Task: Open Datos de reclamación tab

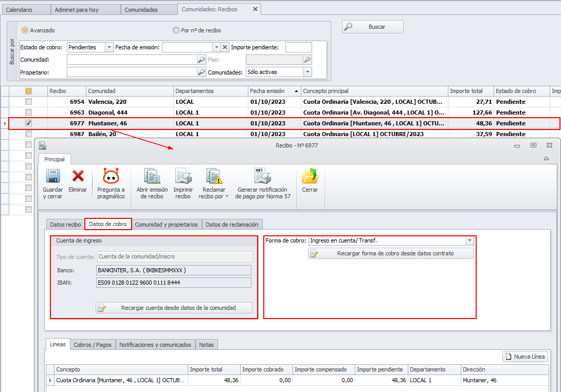Action: pos(232,225)
